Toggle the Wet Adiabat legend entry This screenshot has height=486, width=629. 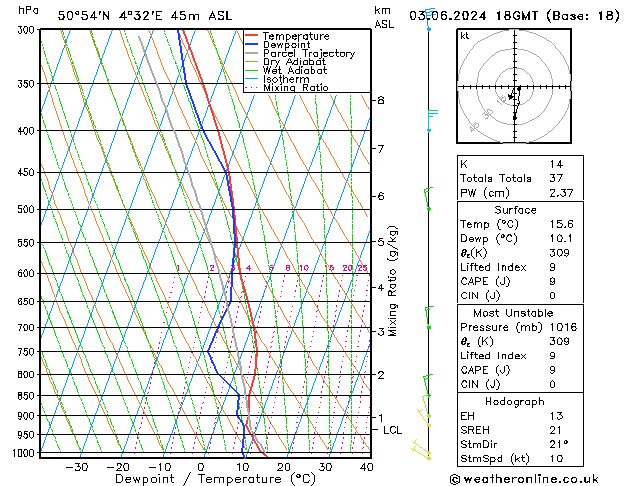[x=296, y=70]
